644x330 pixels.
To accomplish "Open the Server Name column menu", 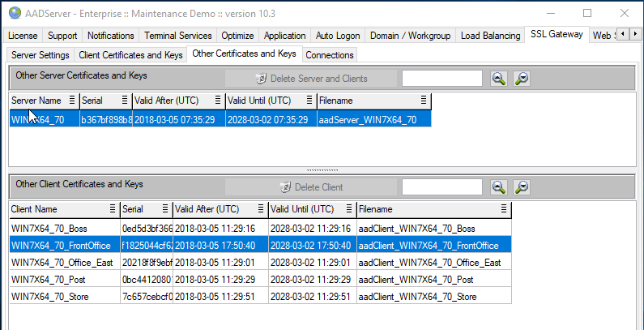I will tap(72, 101).
